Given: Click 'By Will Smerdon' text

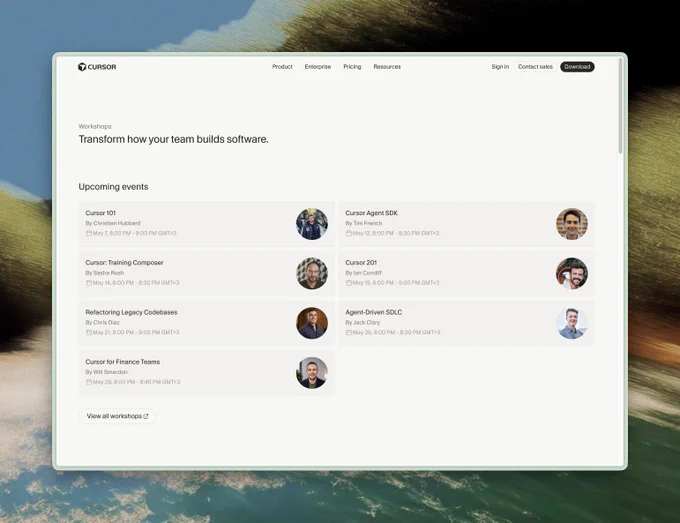Looking at the screenshot, I should pyautogui.click(x=107, y=372).
